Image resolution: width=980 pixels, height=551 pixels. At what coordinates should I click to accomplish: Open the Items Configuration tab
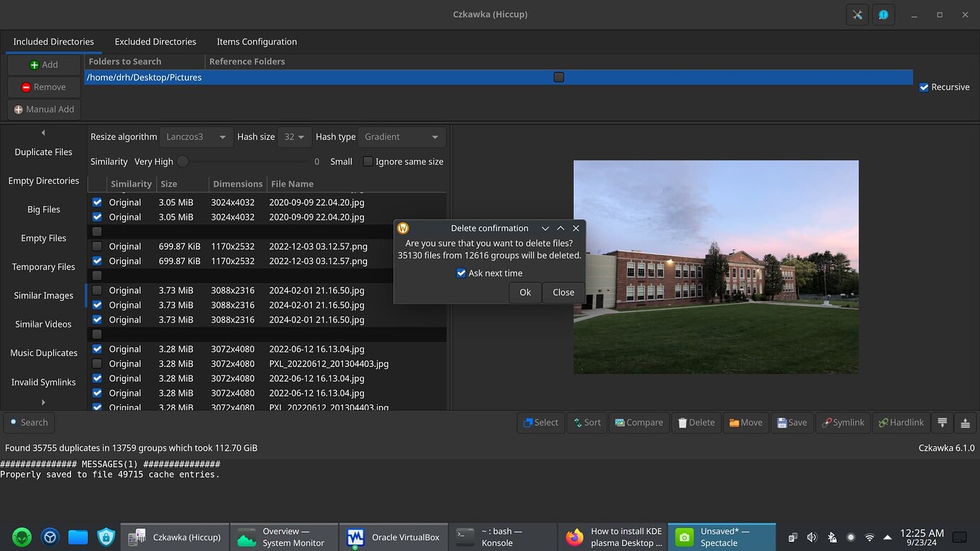(256, 41)
